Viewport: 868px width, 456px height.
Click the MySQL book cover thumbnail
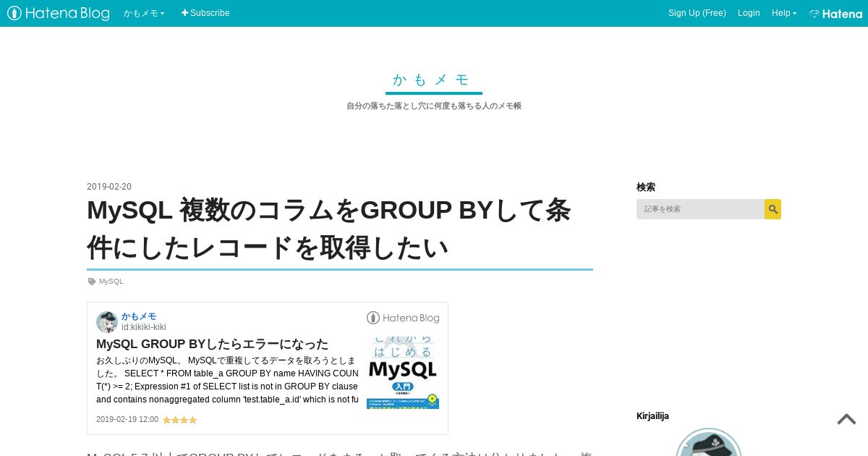click(x=403, y=373)
